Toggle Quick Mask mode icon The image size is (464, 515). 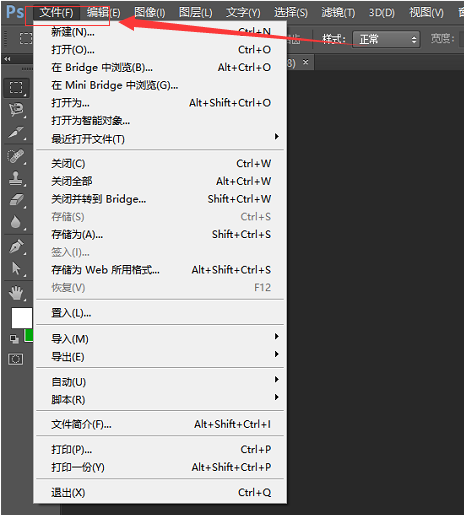(x=15, y=359)
